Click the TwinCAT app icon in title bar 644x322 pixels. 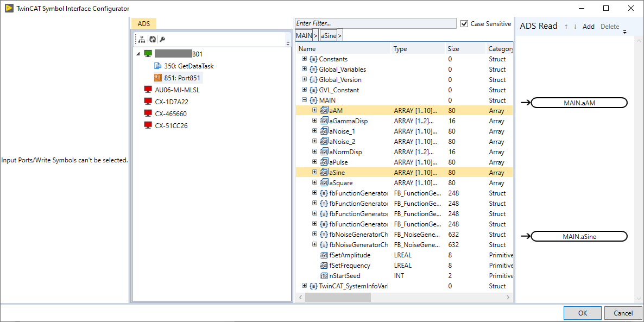click(9, 8)
